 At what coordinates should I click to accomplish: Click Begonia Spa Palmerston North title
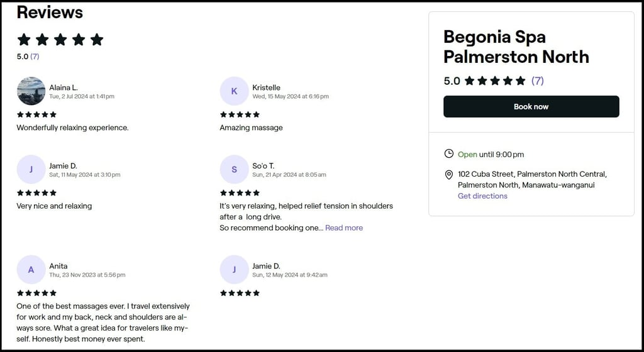click(516, 47)
